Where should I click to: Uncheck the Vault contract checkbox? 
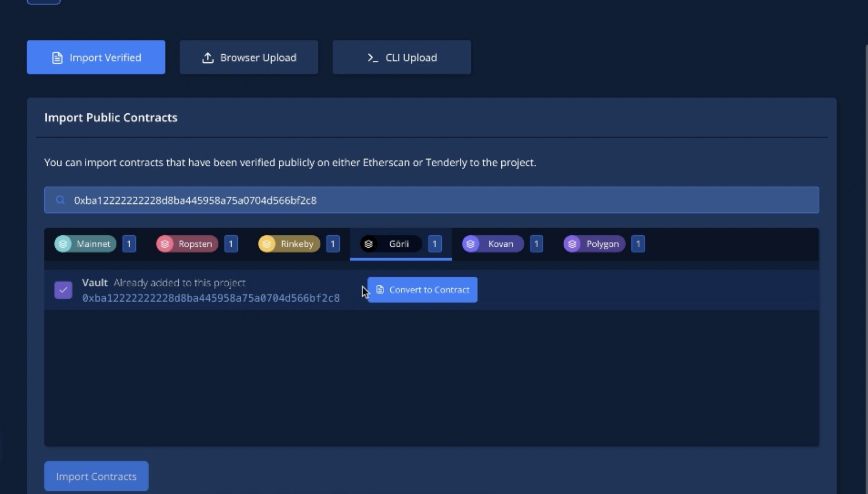63,290
